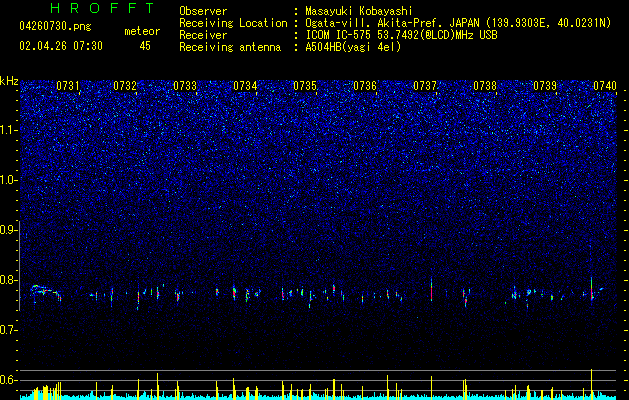The height and width of the screenshot is (400, 629).
Task: Click the 0.9 kHz axis label
Action: pos(8,230)
